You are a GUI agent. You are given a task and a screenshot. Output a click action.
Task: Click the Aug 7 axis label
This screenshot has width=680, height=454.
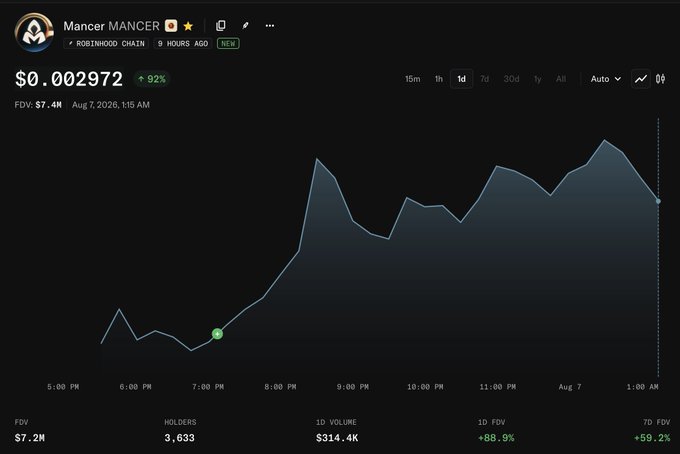[570, 387]
